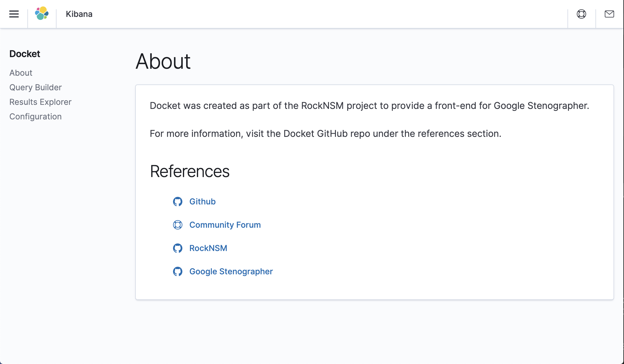Viewport: 624px width, 364px height.
Task: Click the About page heading
Action: (163, 61)
